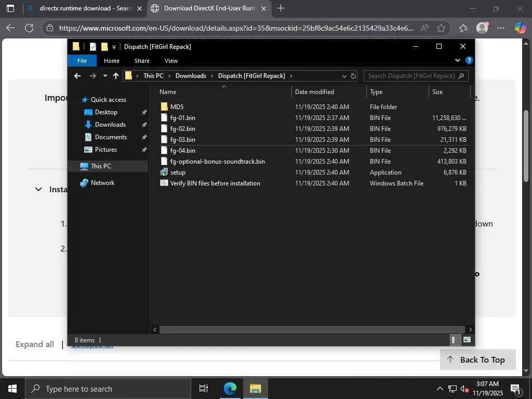Image resolution: width=532 pixels, height=399 pixels.
Task: Open the View ribbon tab
Action: [171, 61]
